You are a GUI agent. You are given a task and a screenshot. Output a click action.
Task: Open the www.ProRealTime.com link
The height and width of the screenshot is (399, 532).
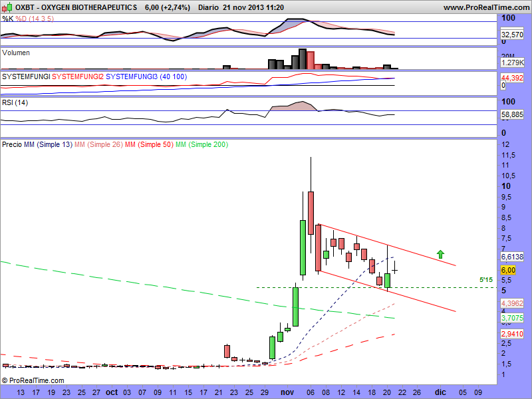(487, 7)
